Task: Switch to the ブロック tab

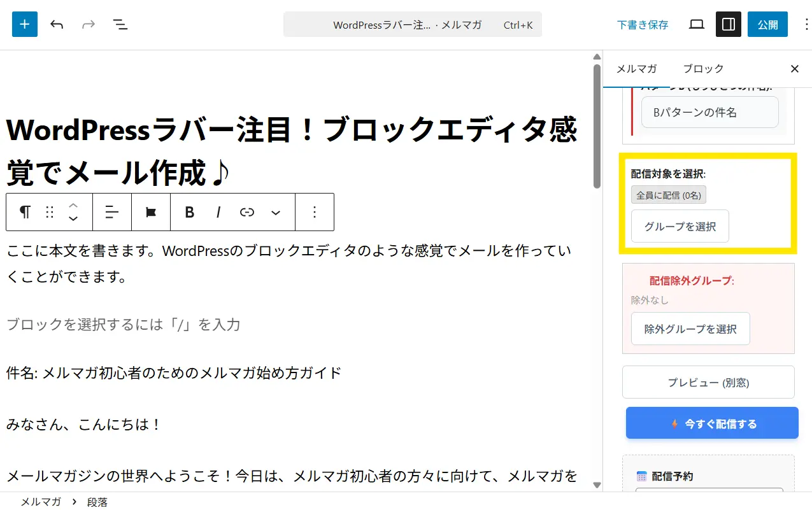Action: 703,69
